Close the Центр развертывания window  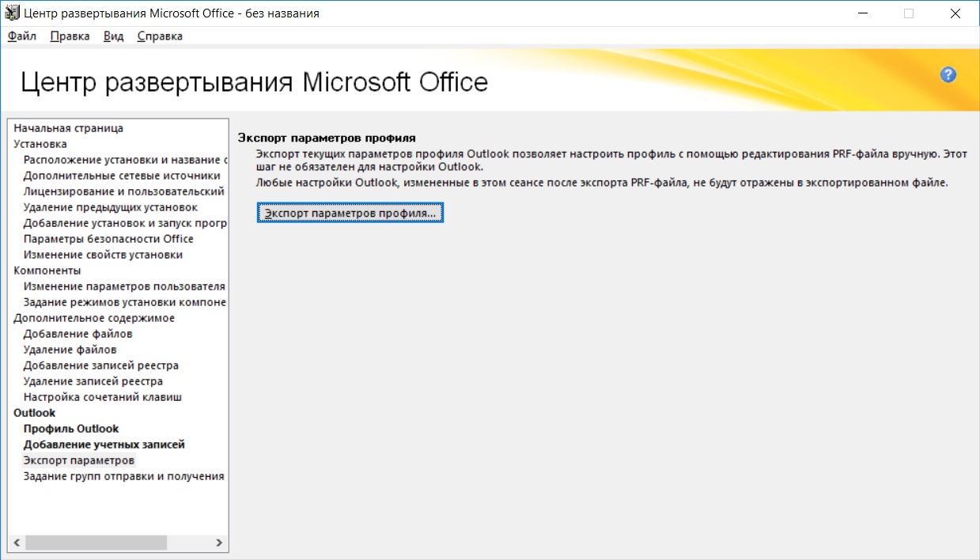pyautogui.click(x=955, y=13)
